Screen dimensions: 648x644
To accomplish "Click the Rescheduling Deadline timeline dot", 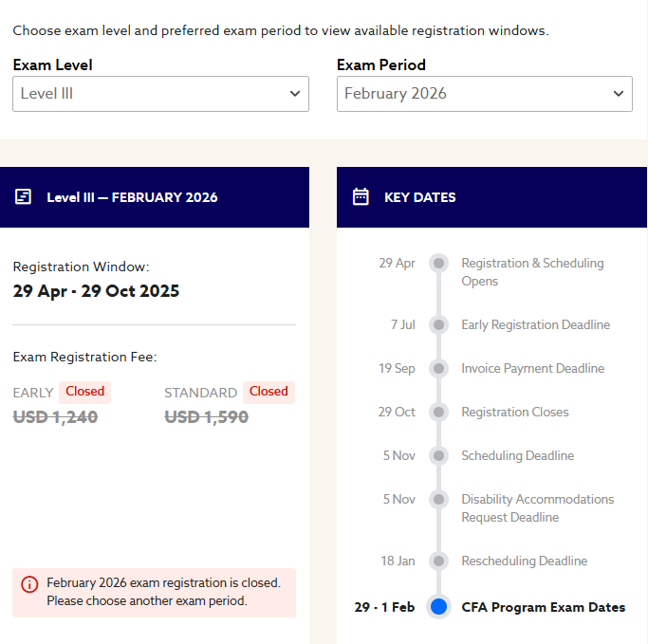I will (438, 561).
